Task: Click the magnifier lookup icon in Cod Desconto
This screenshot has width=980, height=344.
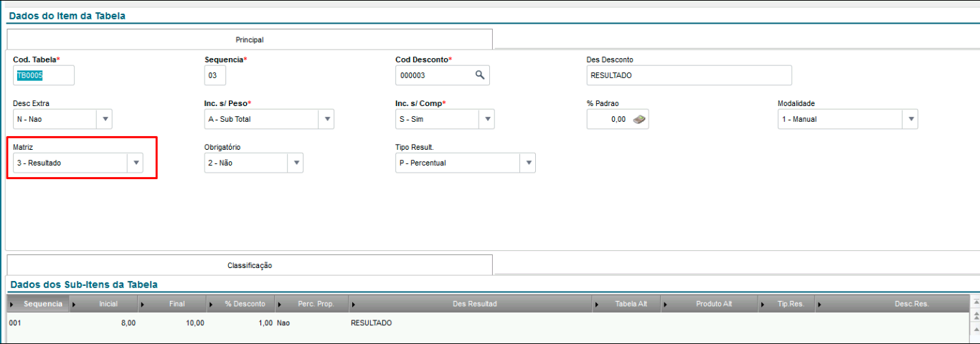Action: (480, 75)
